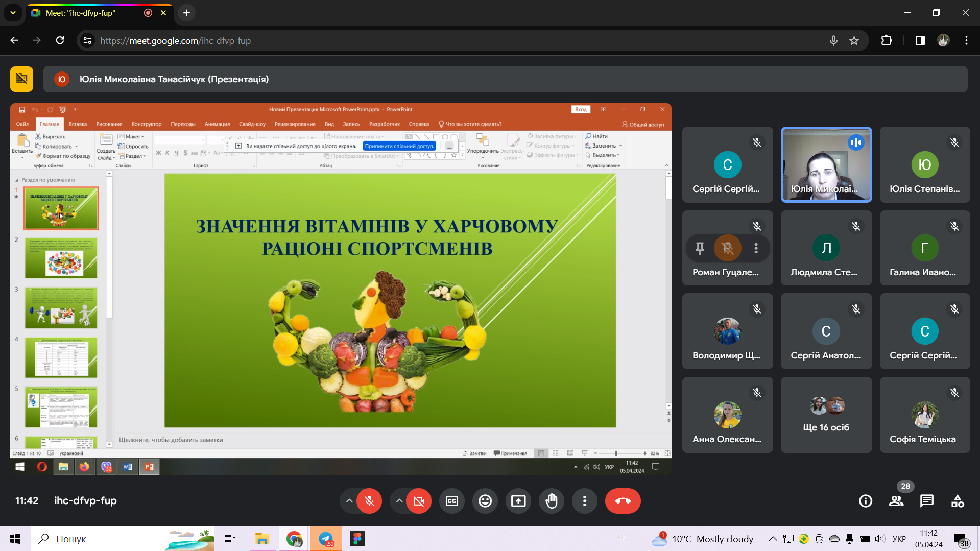
Task: Open Telegram from taskbar
Action: [326, 539]
